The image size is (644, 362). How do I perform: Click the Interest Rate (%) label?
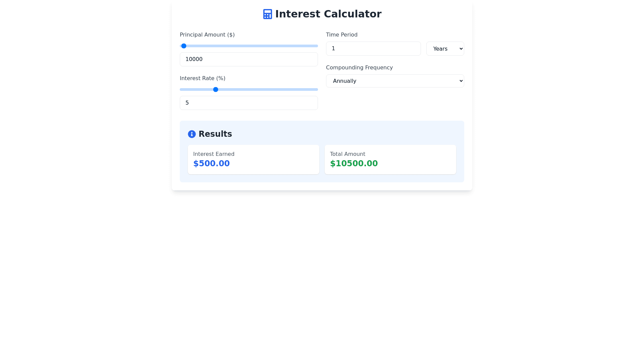pos(202,78)
